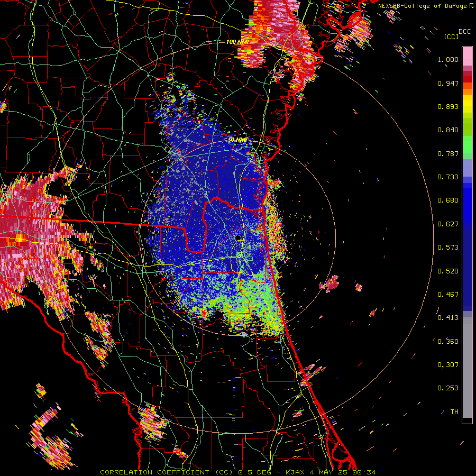
Task: Click the NEXLAB-College of DuPage title text
Action: (x=424, y=6)
